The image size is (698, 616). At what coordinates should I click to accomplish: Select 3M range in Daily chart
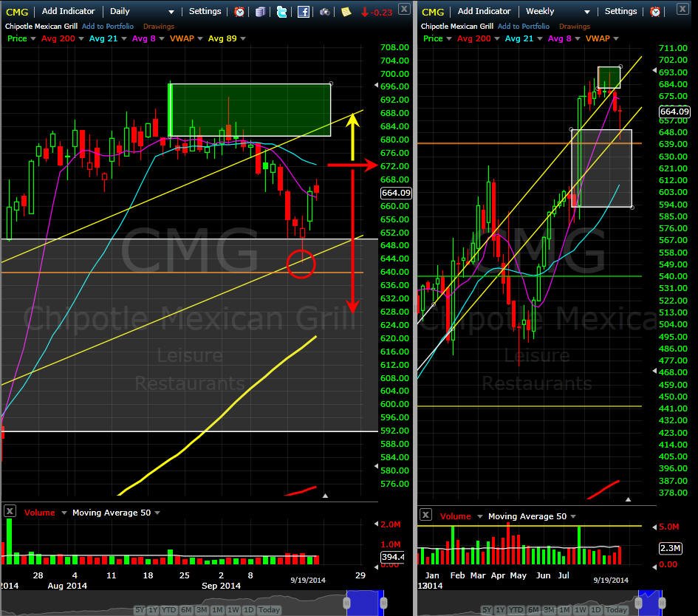tap(202, 610)
